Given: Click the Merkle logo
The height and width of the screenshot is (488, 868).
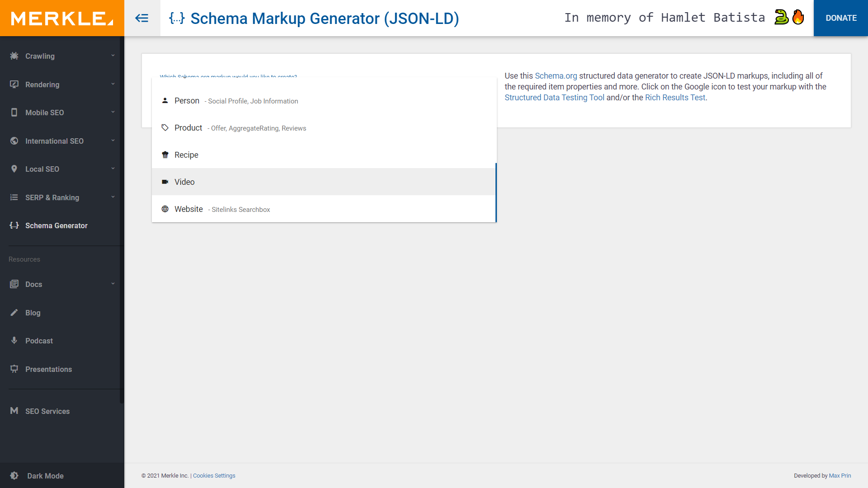Looking at the screenshot, I should pos(62,18).
